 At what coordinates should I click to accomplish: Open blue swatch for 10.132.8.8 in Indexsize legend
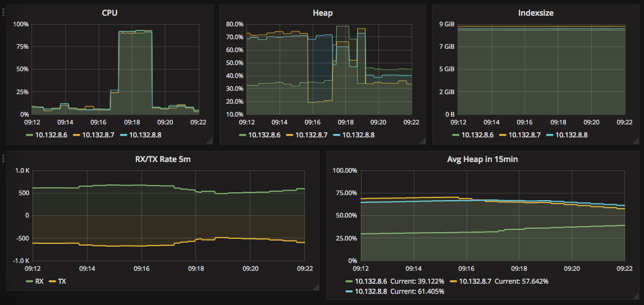tap(550, 135)
